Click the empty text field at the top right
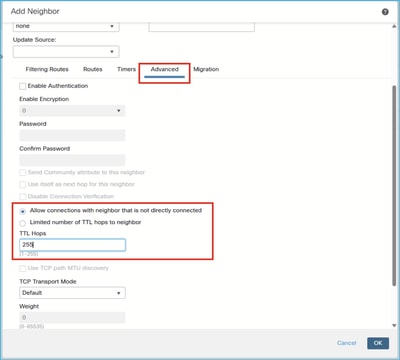 [x=202, y=27]
